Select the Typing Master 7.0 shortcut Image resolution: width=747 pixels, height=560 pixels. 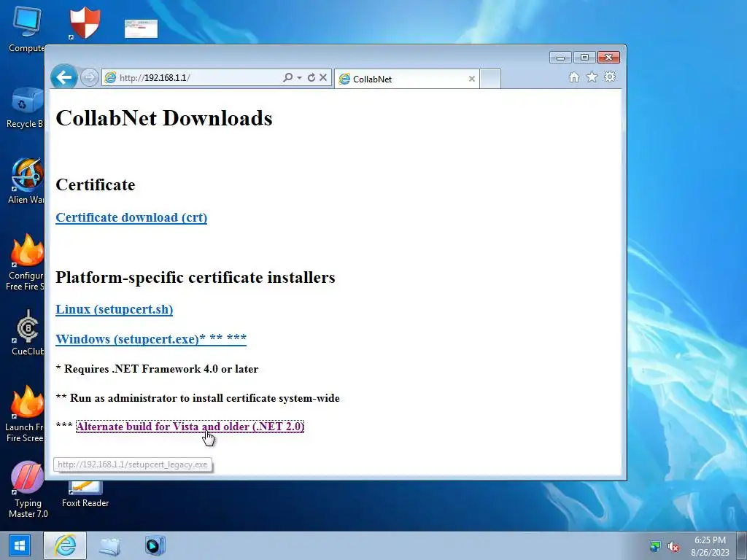click(x=28, y=489)
